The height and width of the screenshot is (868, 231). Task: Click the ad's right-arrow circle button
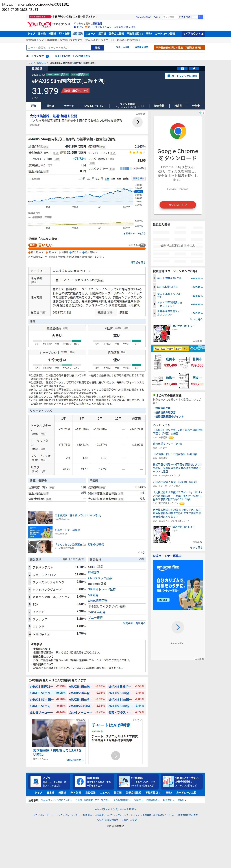137,122
